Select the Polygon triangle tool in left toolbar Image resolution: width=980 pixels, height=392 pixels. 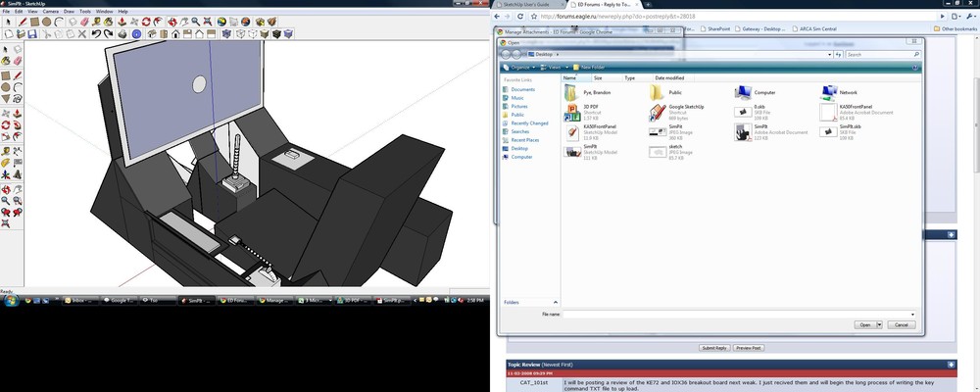point(6,98)
